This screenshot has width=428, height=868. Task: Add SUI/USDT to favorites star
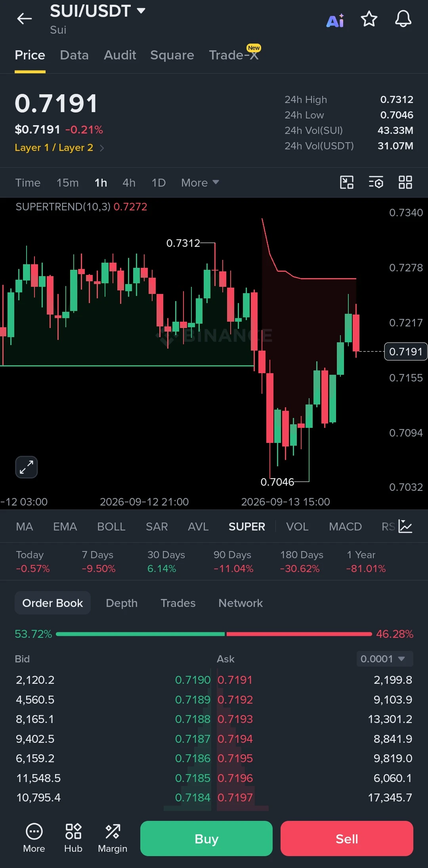point(369,19)
